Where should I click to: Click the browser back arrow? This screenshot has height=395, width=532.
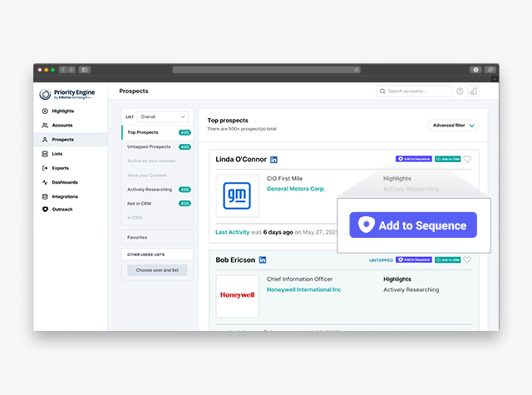point(63,70)
